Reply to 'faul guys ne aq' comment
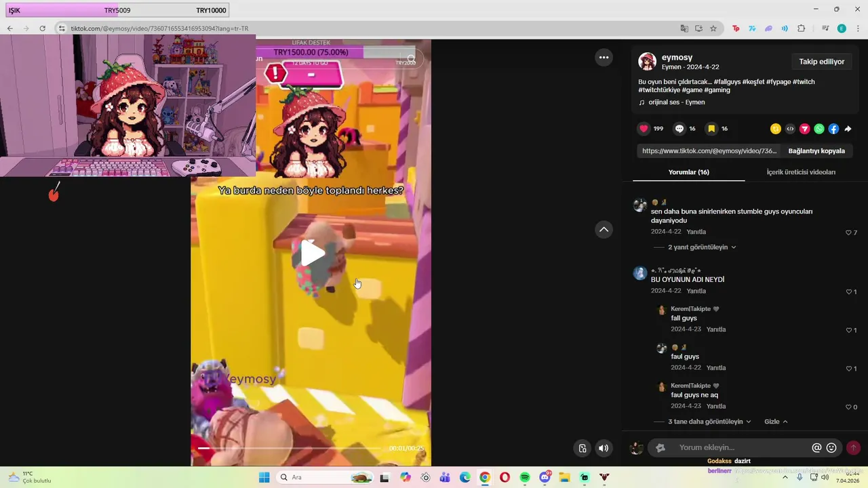This screenshot has height=488, width=868. (x=716, y=406)
